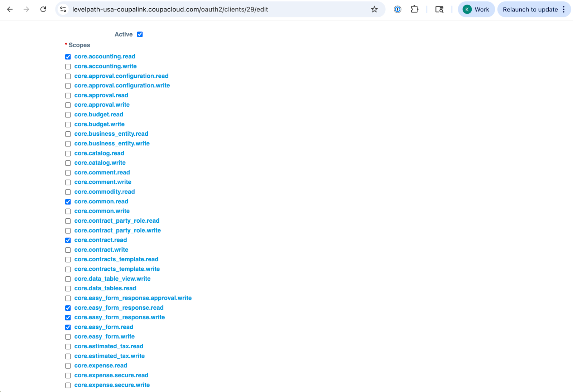Open Chrome three-dot menu
Viewport: 573px width, 392px height.
click(x=564, y=9)
